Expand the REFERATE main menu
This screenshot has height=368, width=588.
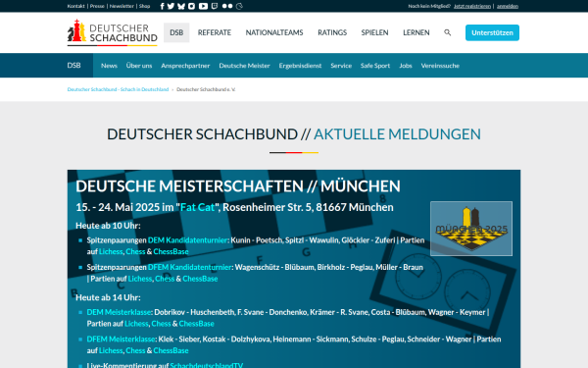tap(214, 32)
